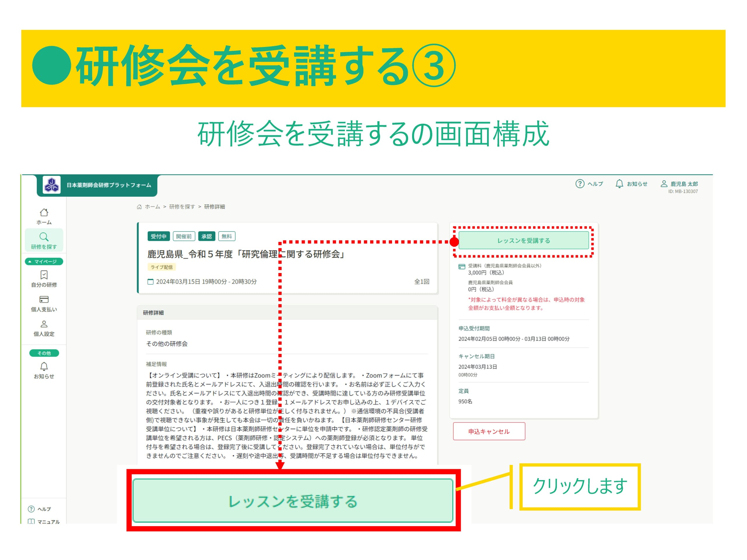Click the 950名 capacity value

click(465, 401)
